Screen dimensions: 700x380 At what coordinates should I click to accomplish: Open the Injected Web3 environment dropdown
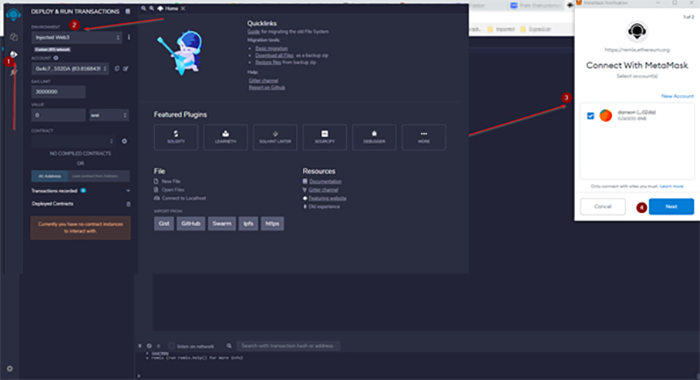point(77,38)
